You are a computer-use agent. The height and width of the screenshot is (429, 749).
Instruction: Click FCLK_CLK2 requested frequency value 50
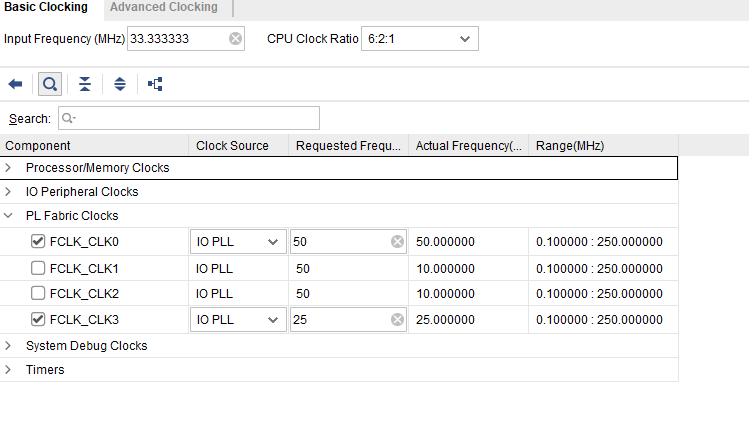click(302, 293)
